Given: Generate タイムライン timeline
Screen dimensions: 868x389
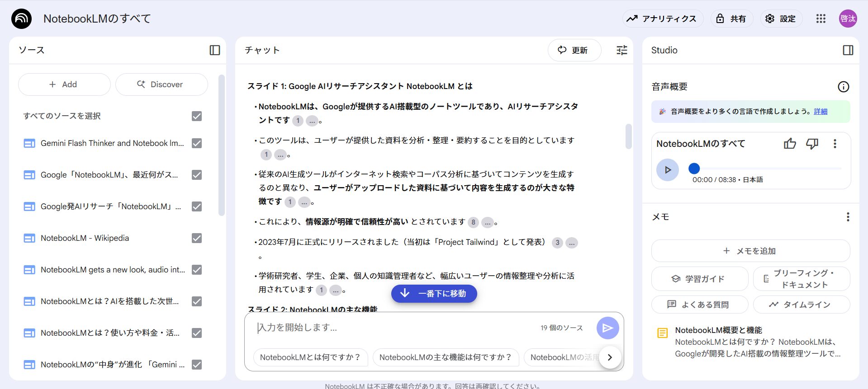Looking at the screenshot, I should pyautogui.click(x=802, y=305).
